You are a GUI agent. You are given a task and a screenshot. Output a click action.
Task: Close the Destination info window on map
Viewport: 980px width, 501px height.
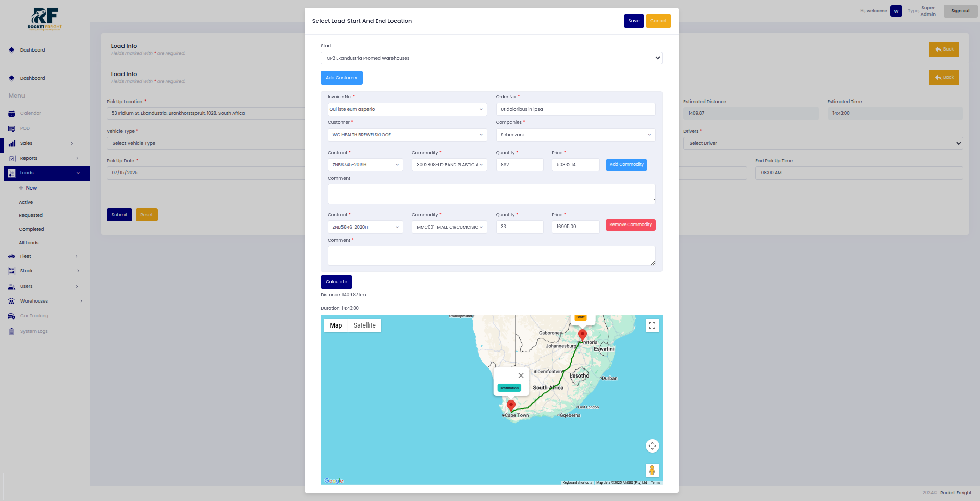point(521,375)
